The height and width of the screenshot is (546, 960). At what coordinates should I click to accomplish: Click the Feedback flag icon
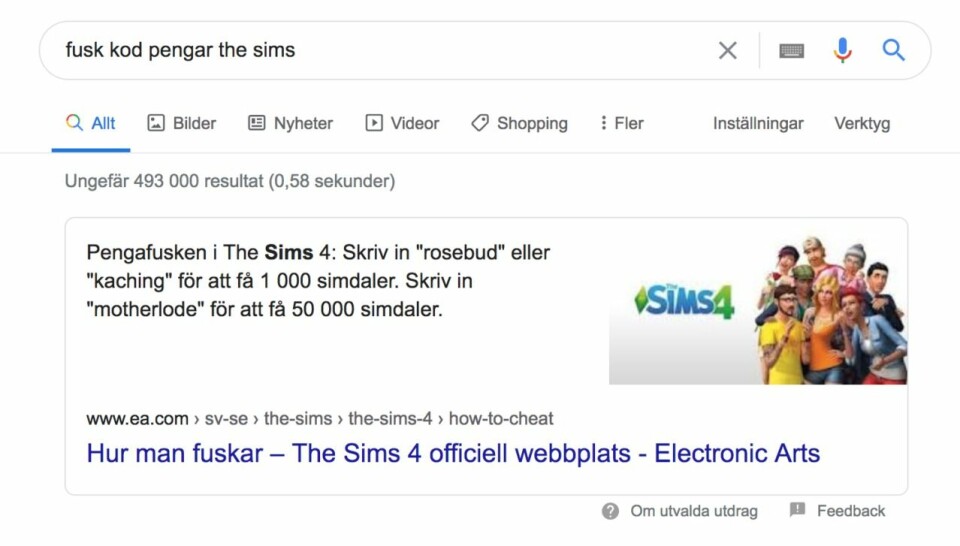click(797, 510)
